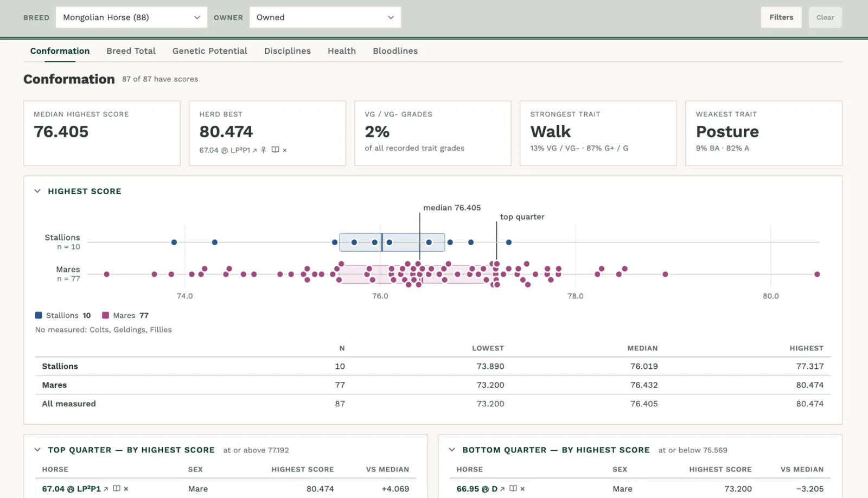Open book icon next to 66.95 @ D

click(x=513, y=488)
